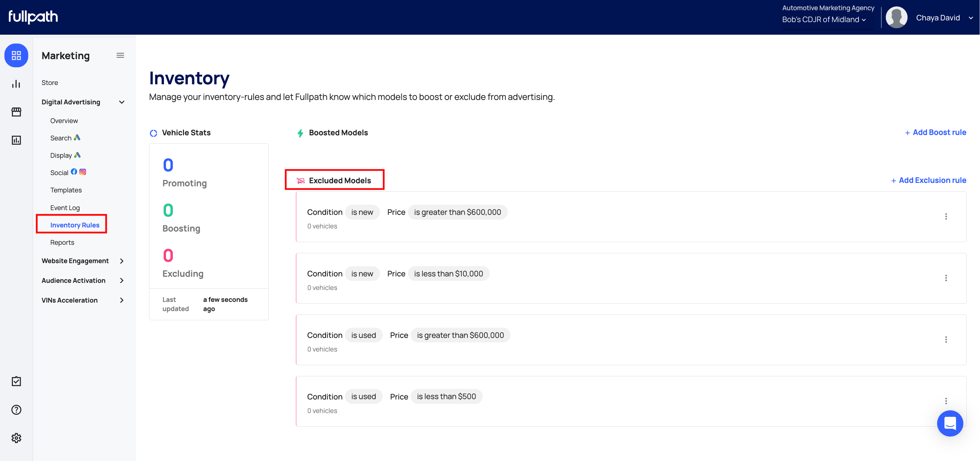Click 'is new' chip in $10,000 rule
The width and height of the screenshot is (980, 461).
point(362,273)
